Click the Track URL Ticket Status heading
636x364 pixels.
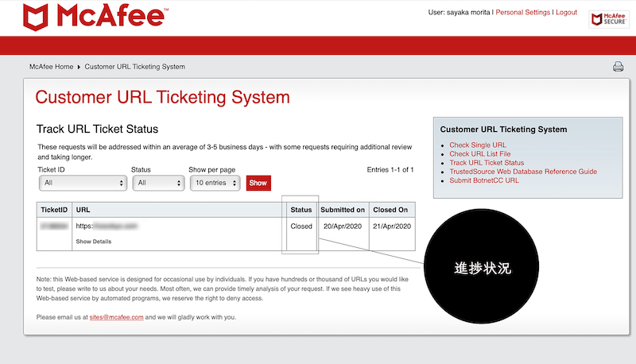point(97,130)
